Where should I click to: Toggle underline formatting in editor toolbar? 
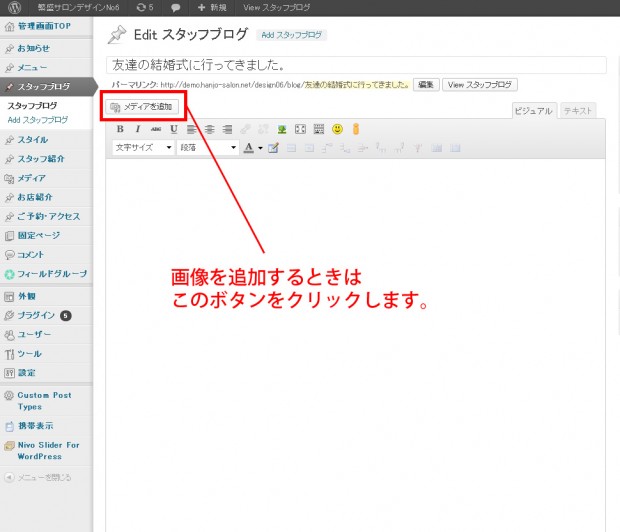173,129
